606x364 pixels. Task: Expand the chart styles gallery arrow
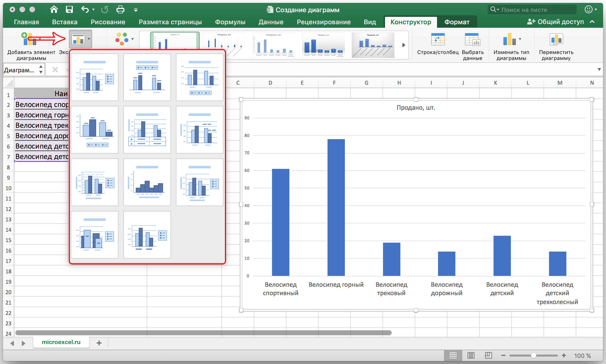[404, 45]
